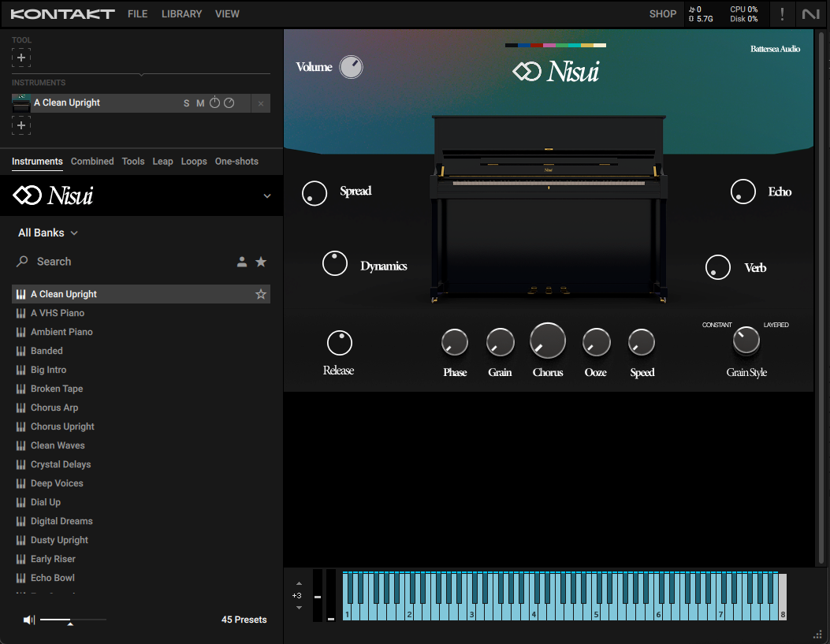Open the Nisui library selector chevron
The image size is (830, 644).
(x=266, y=196)
